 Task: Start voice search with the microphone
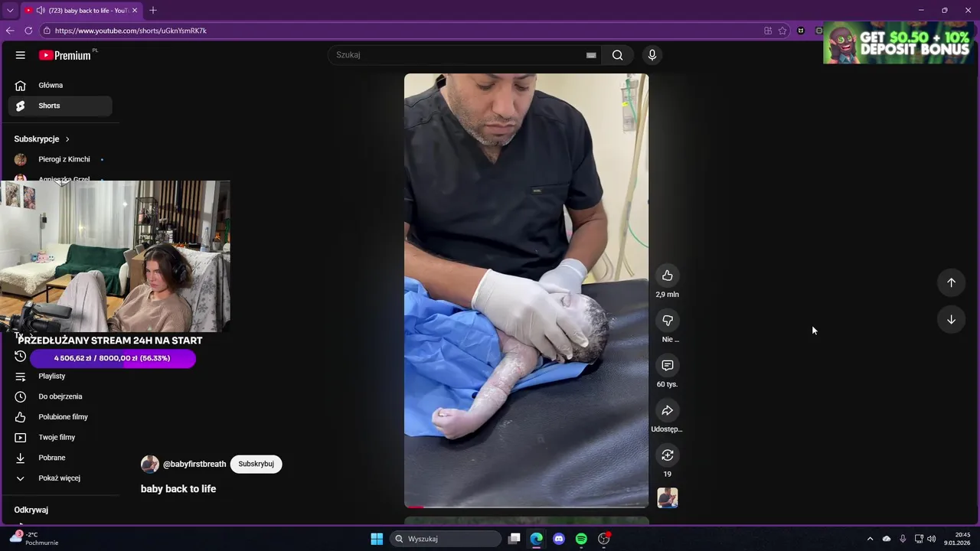coord(652,55)
